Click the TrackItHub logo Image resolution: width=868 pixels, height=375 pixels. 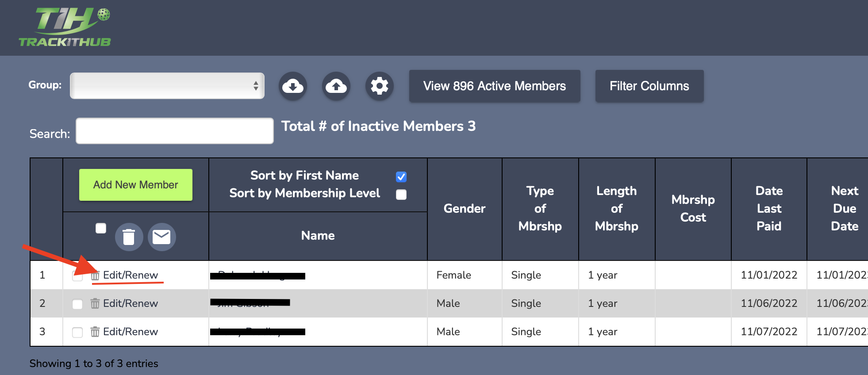tap(65, 27)
